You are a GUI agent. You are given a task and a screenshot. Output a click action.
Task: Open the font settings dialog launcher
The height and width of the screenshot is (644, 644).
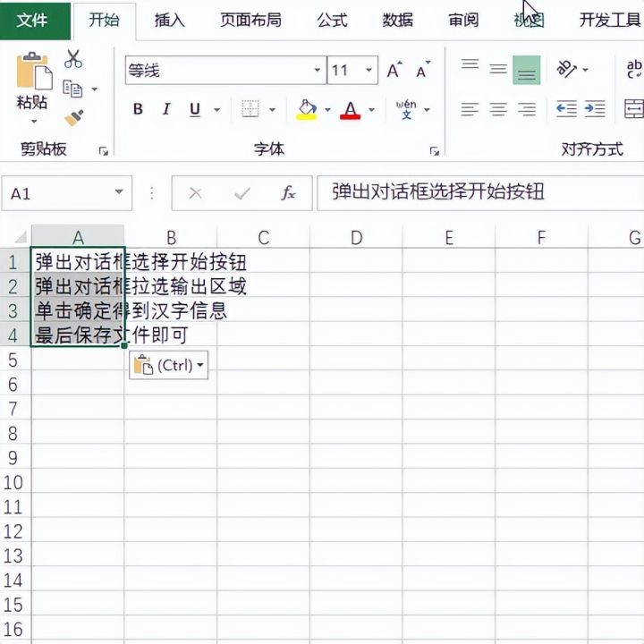coord(434,151)
